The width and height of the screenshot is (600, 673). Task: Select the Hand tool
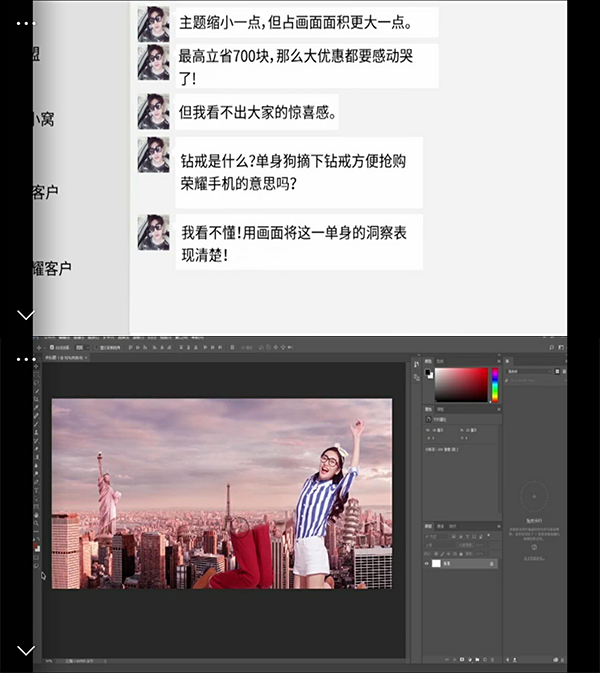click(x=36, y=515)
